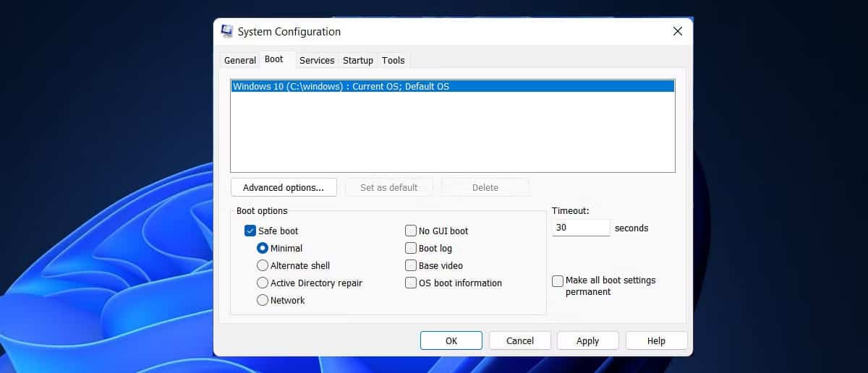The height and width of the screenshot is (373, 868).
Task: Select Active Directory repair option
Action: coord(263,283)
